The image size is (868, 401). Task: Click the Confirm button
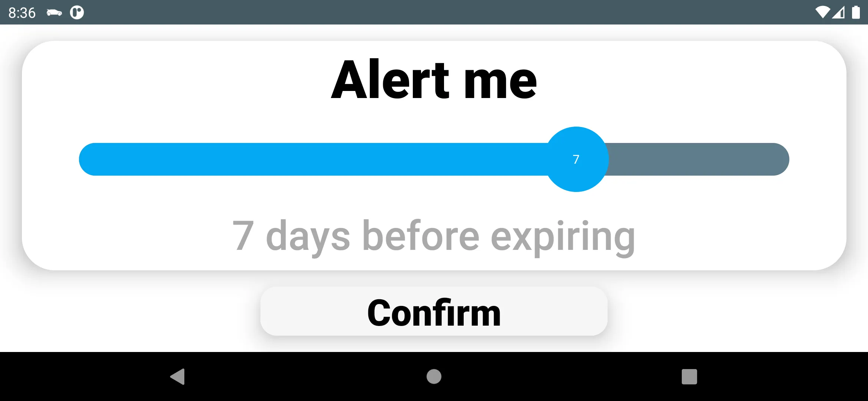[434, 312]
